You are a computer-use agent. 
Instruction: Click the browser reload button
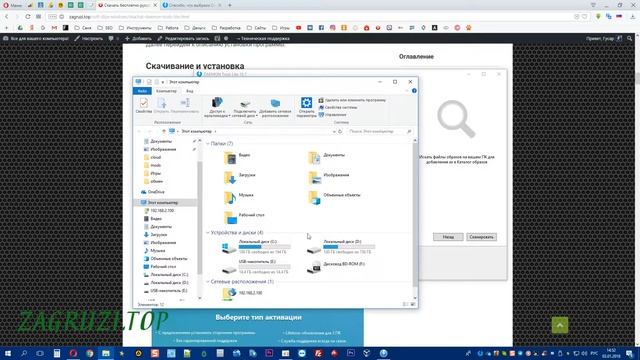27,17
